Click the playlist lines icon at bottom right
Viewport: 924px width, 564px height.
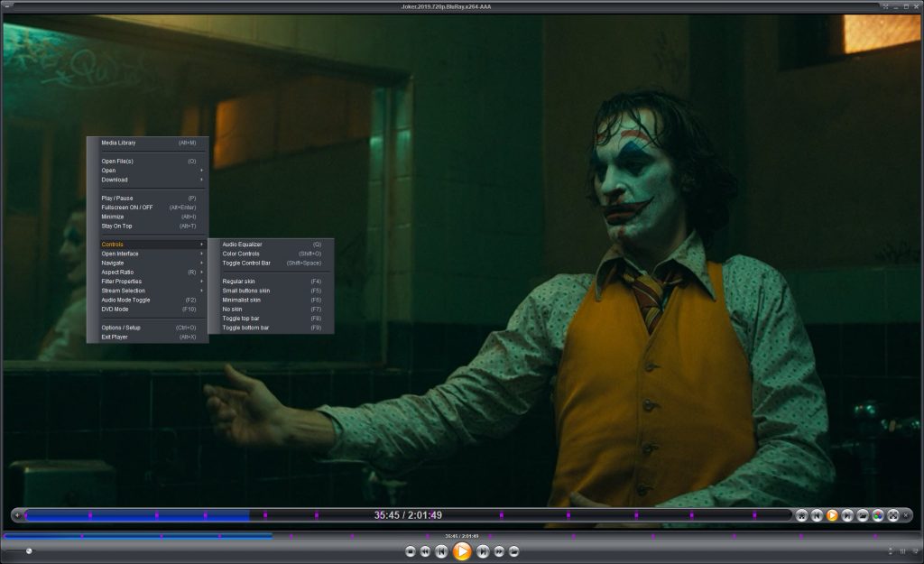tap(915, 551)
